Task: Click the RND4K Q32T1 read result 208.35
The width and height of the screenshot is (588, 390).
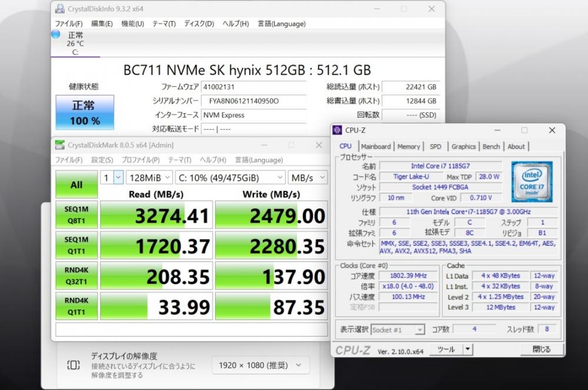Action: [156, 275]
